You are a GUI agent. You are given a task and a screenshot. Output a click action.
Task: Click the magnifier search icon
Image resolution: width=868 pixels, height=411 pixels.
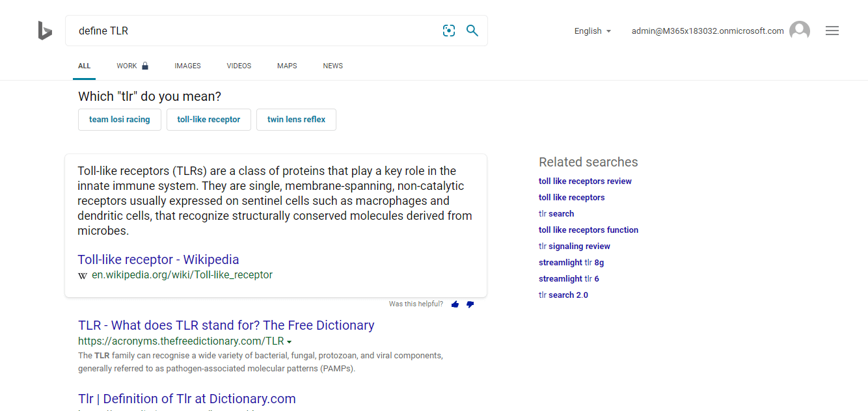coord(472,31)
